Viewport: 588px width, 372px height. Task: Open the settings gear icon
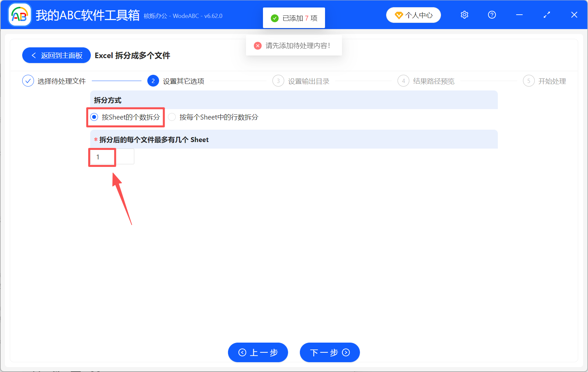click(x=464, y=15)
